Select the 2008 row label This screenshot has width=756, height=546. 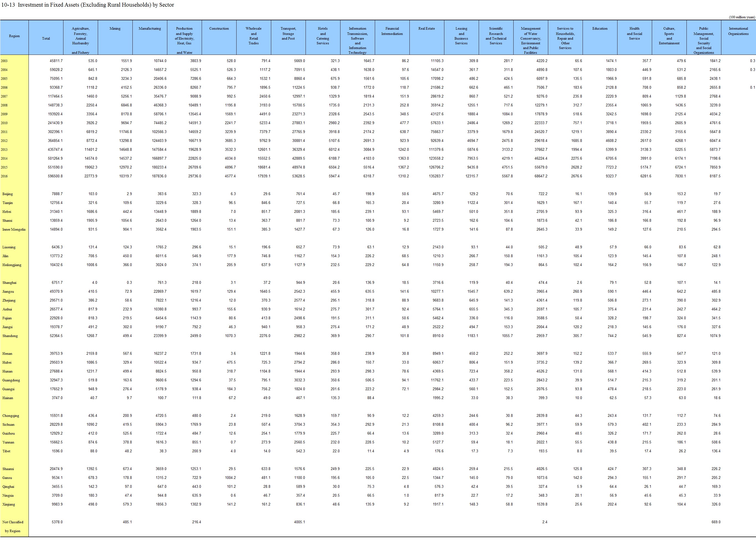pos(4,105)
